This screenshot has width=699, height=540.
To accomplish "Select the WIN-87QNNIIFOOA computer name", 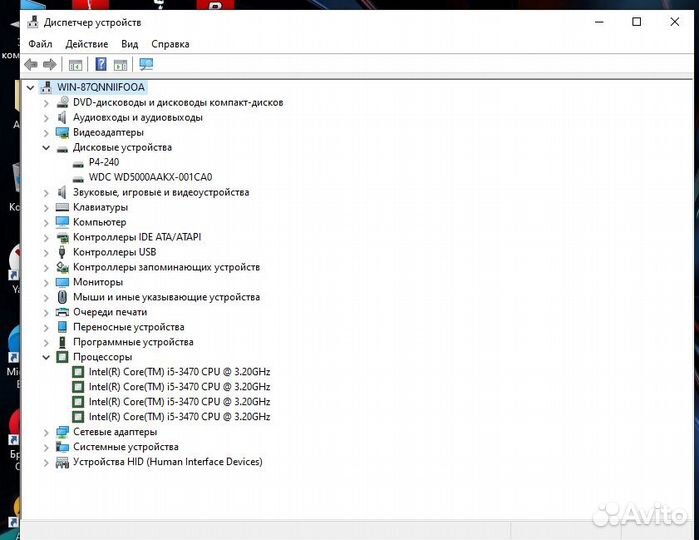I will pos(101,87).
